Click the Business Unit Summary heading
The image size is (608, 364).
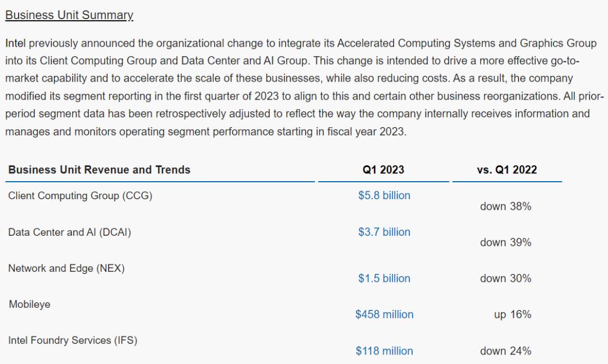pos(69,15)
